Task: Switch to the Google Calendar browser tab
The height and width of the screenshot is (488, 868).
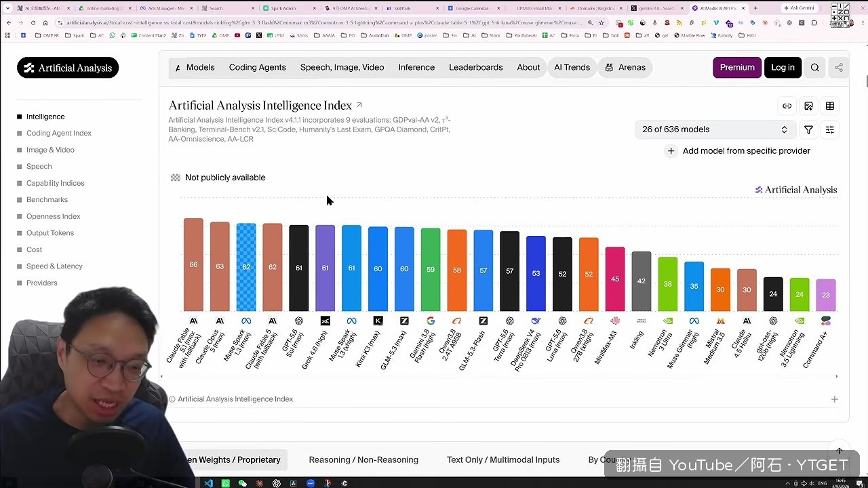Action: 471,8
